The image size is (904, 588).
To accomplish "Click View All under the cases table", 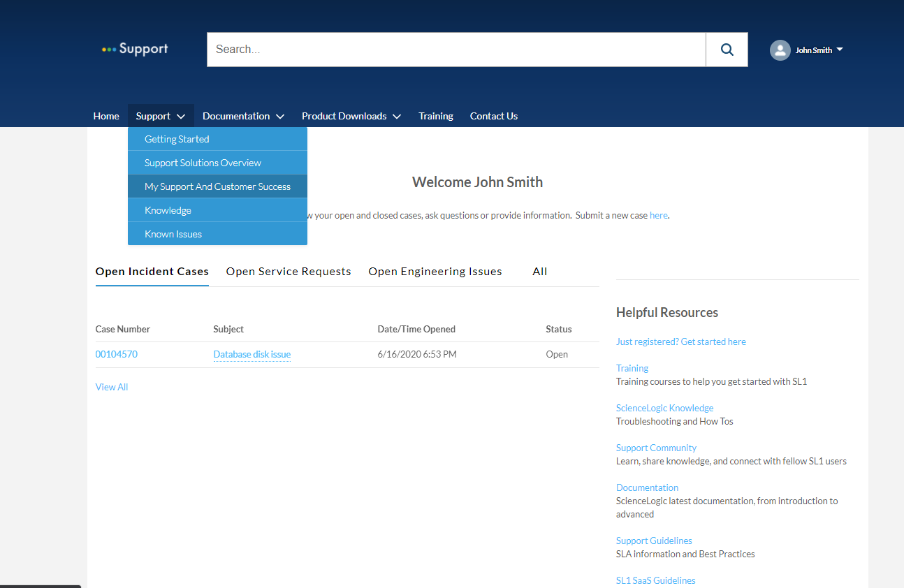I will coord(112,387).
